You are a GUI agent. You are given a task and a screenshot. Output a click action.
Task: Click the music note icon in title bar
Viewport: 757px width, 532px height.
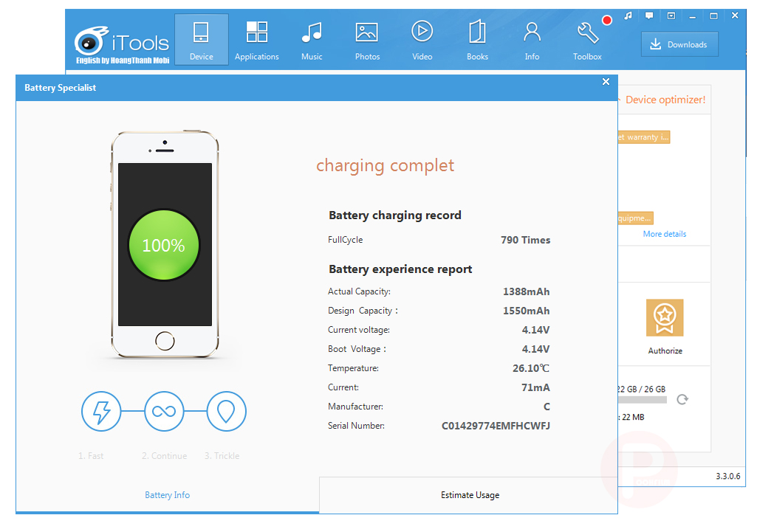click(628, 16)
